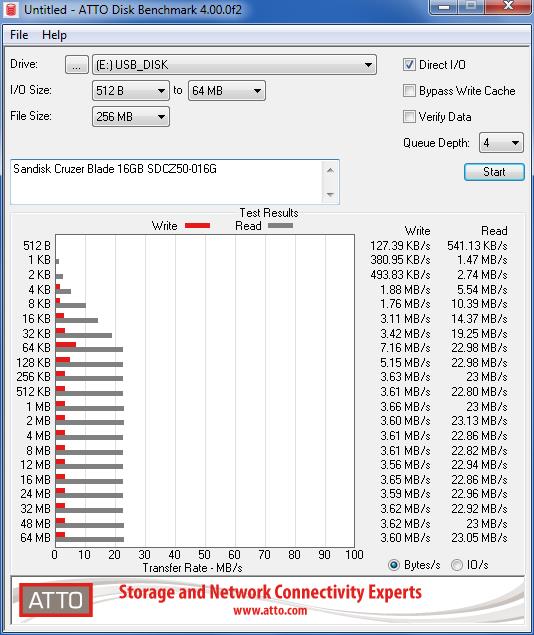This screenshot has height=635, width=534.
Task: Click the 127.39 KB/s write value
Action: (400, 246)
